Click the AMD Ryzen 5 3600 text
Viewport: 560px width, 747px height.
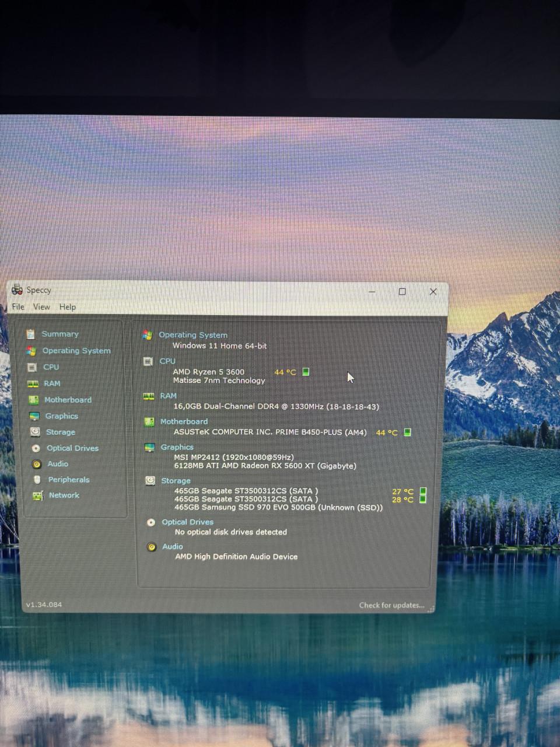click(209, 372)
